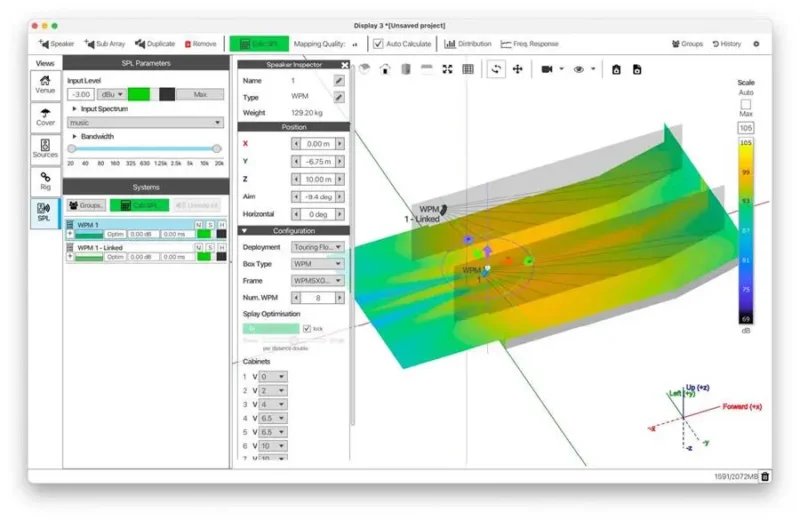The image size is (800, 520).
Task: Click the green Calc SPL toolbar button
Action: click(x=259, y=44)
